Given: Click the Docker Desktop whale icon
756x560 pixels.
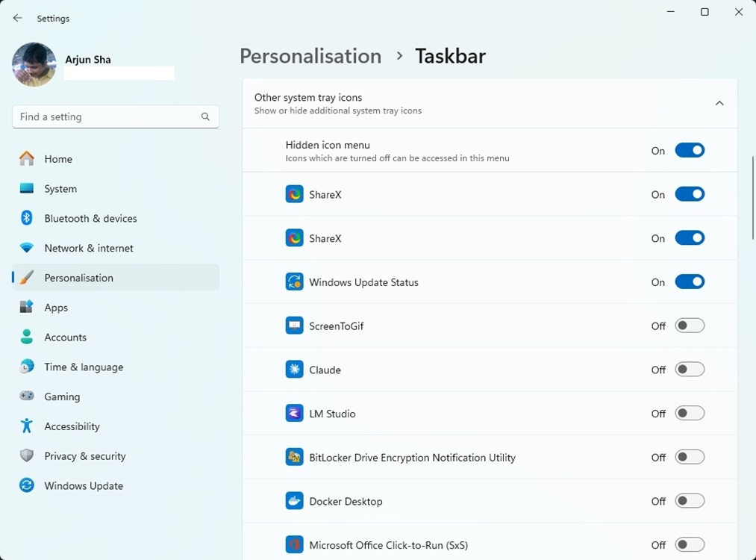Looking at the screenshot, I should click(294, 500).
